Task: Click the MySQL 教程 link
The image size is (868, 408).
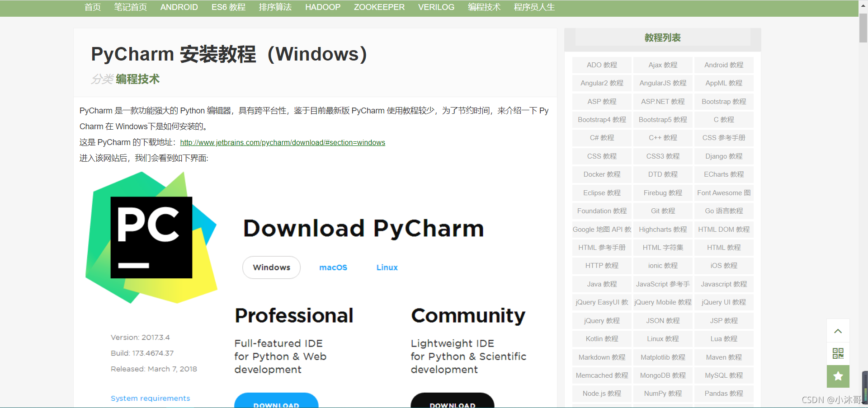Action: click(724, 375)
